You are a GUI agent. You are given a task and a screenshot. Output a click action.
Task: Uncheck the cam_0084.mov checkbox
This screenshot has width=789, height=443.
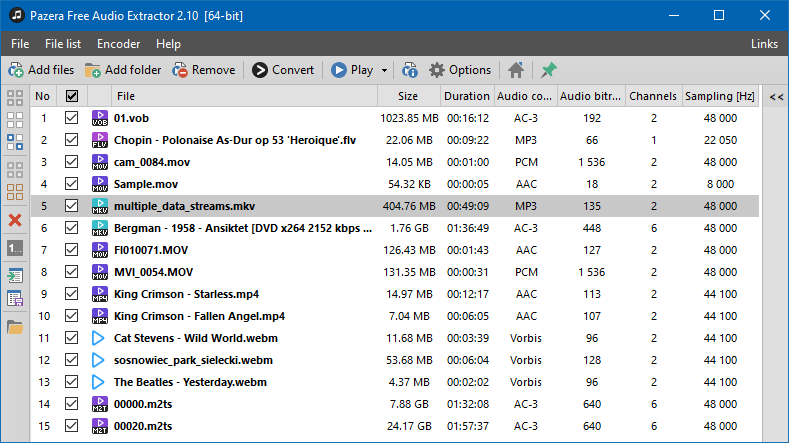71,162
